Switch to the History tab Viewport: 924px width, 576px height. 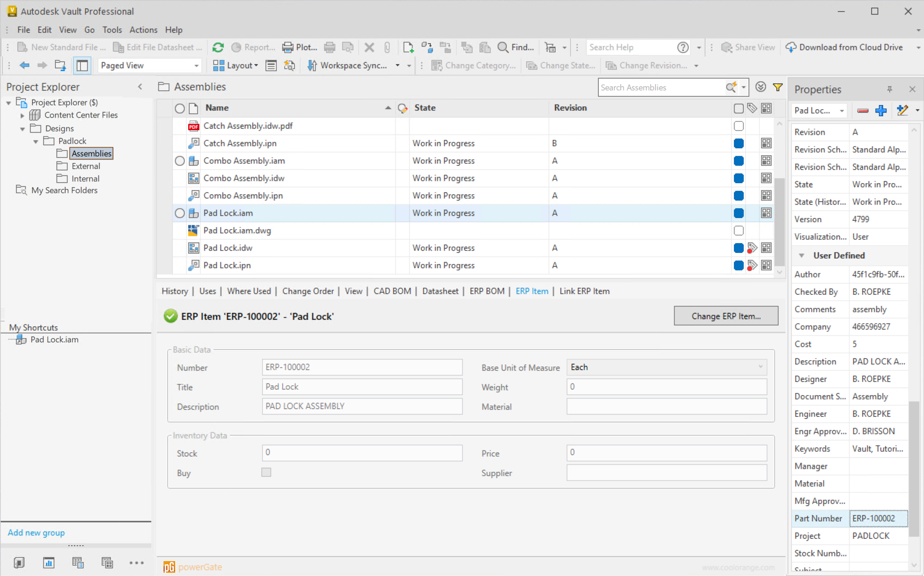pos(175,291)
